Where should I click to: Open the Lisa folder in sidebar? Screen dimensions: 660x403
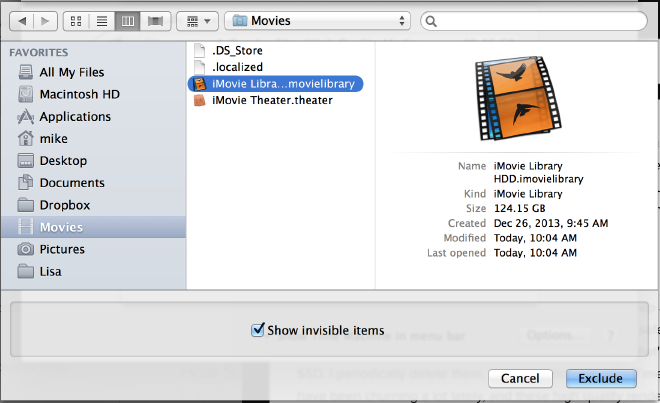pyautogui.click(x=93, y=271)
